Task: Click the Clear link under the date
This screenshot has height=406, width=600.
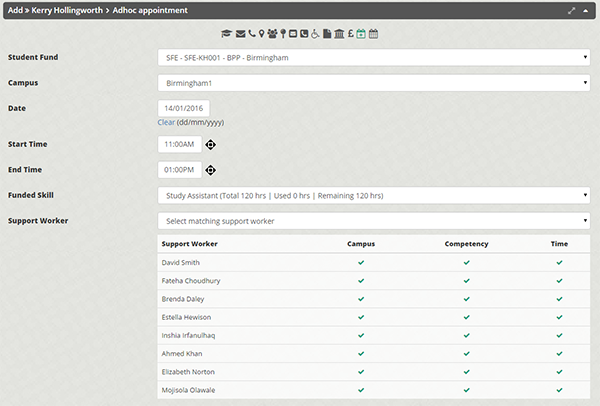Action: coord(166,122)
